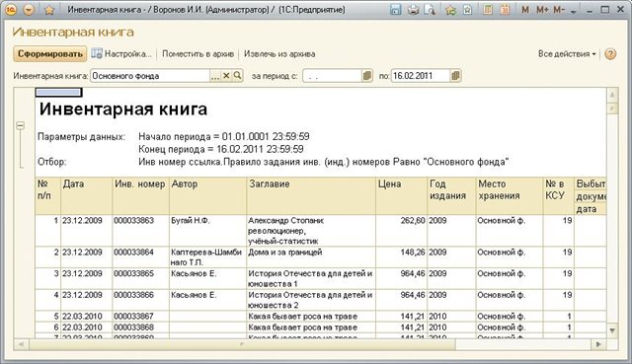The width and height of the screenshot is (632, 364).
Task: Select title Дома и за границей
Action: point(311,257)
